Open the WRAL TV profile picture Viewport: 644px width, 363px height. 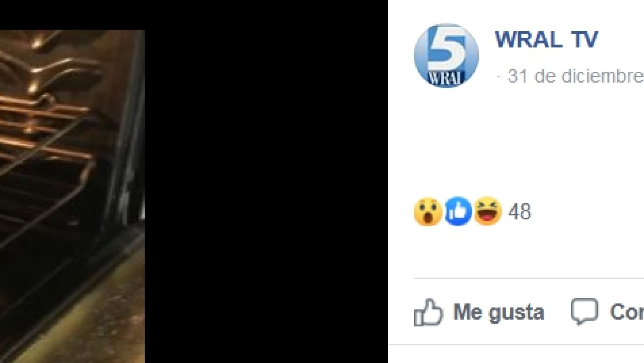coord(446,56)
